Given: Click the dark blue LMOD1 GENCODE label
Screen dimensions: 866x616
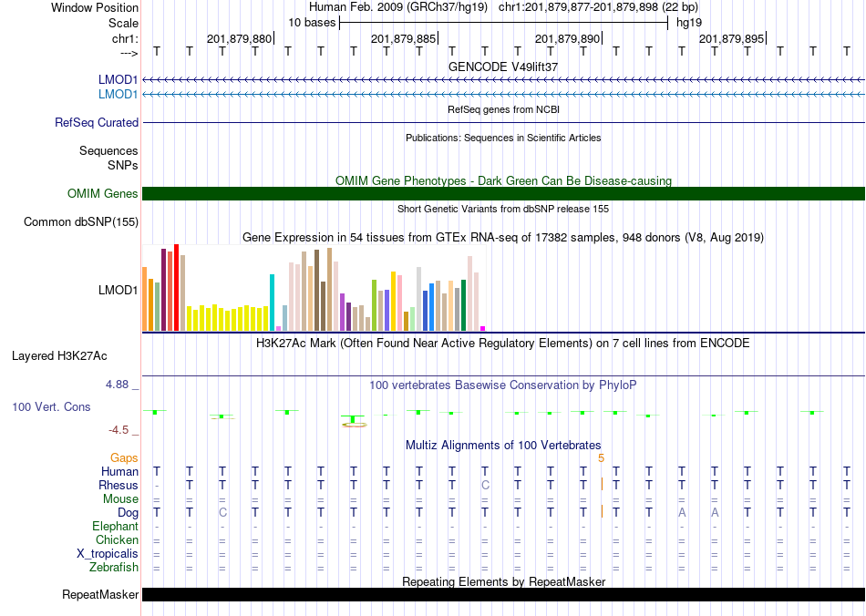Looking at the screenshot, I should coord(118,80).
